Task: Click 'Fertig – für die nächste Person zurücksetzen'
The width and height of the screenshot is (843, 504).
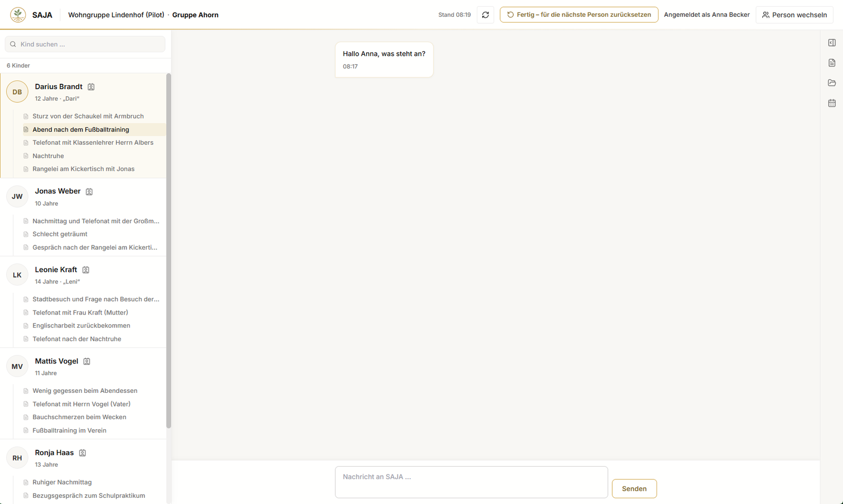Action: (579, 15)
